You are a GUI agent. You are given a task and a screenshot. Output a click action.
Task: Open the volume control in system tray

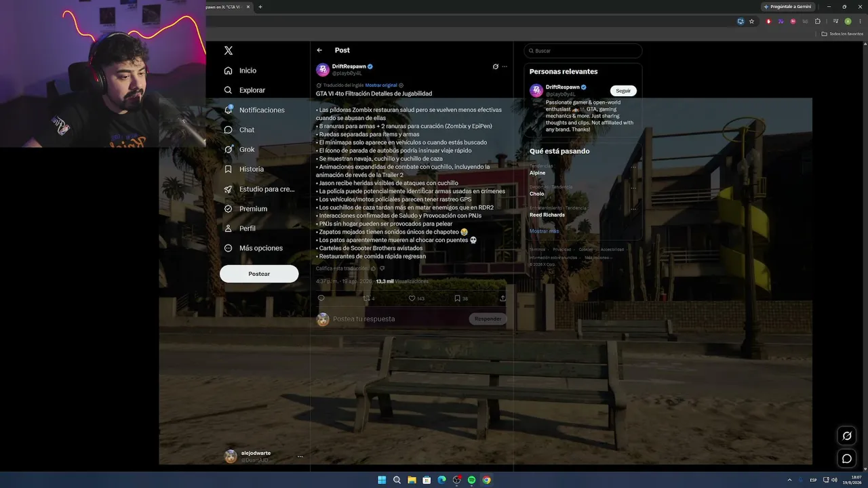tap(834, 480)
